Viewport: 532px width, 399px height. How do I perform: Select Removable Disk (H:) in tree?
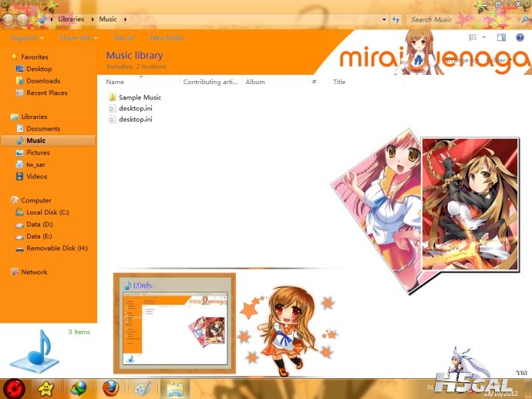pos(56,249)
